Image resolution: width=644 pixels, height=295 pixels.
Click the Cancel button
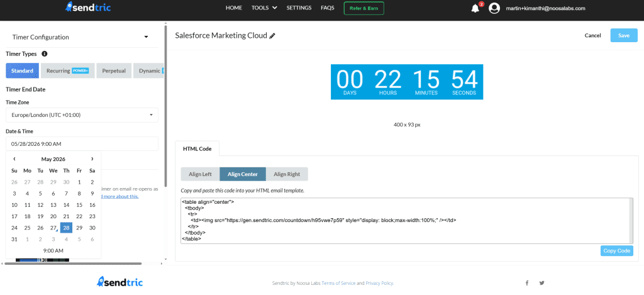[x=592, y=35]
